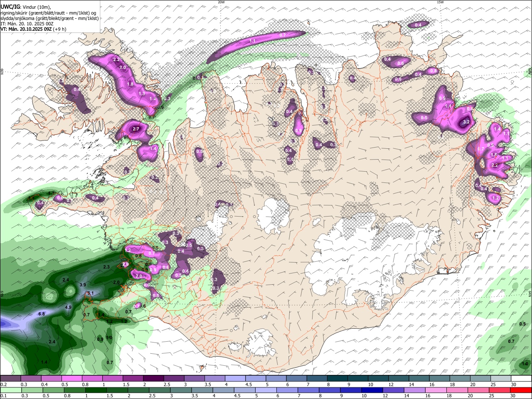Pick the red 30 swatch in the lower rain legend
Viewport: 532px width, 399px height.
(521, 390)
